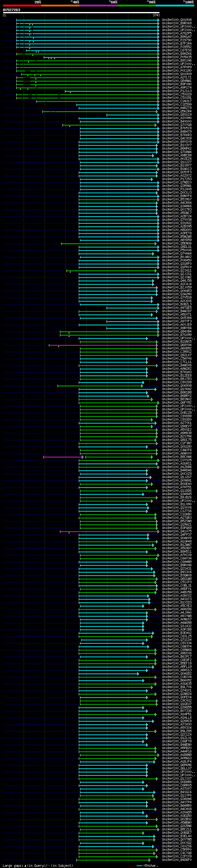197x868 pixels.
Task: Select the UniRef100_Q7XYQ8 label
Action: (x=177, y=125)
